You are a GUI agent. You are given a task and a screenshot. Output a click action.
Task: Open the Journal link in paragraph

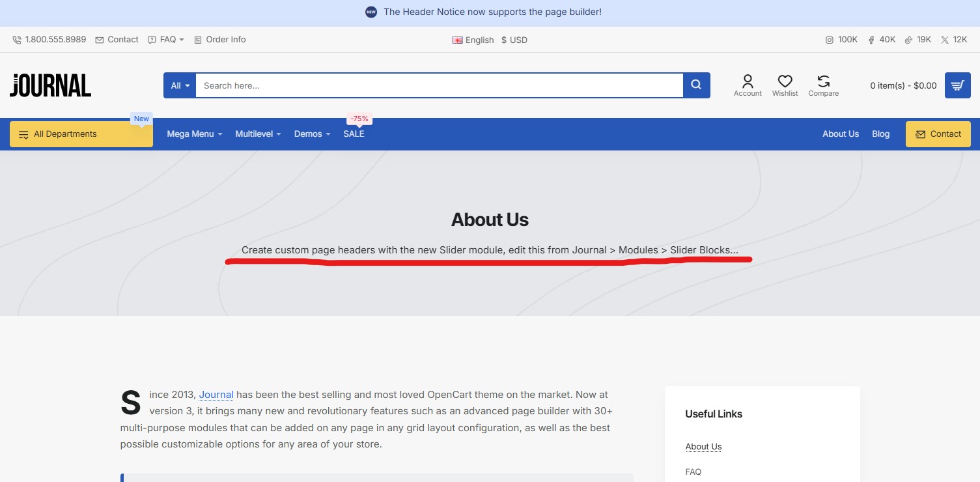tap(216, 395)
